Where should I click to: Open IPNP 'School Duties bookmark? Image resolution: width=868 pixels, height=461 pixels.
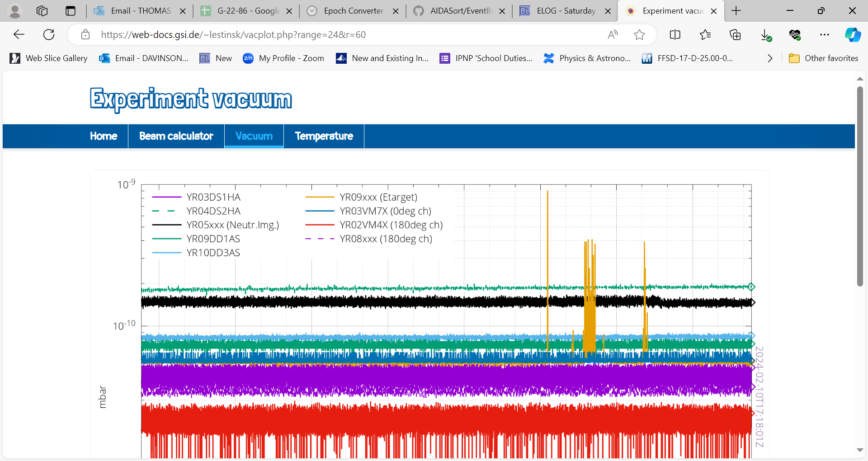point(486,58)
